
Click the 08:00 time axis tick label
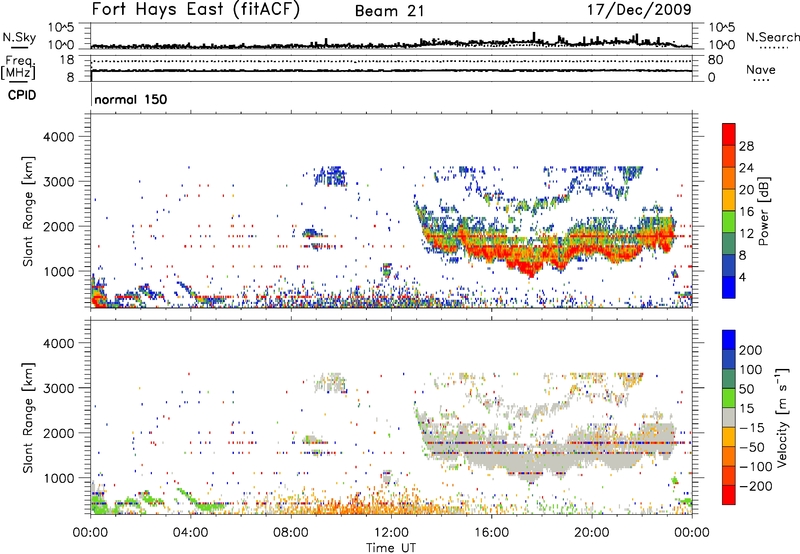click(x=291, y=533)
